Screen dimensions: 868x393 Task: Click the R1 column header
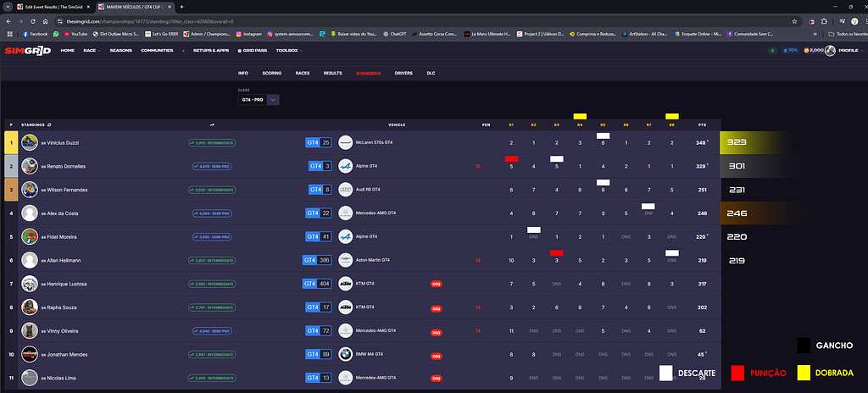point(511,125)
